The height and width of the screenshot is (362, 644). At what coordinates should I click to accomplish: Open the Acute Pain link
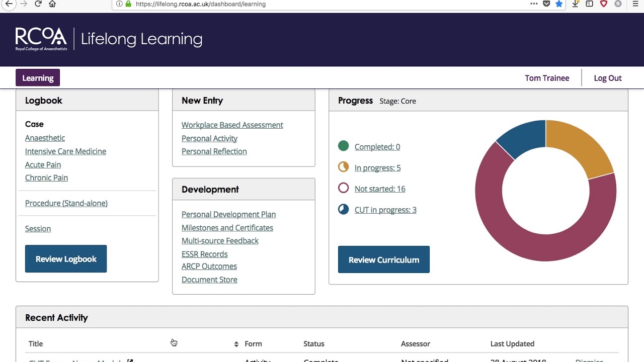(43, 164)
